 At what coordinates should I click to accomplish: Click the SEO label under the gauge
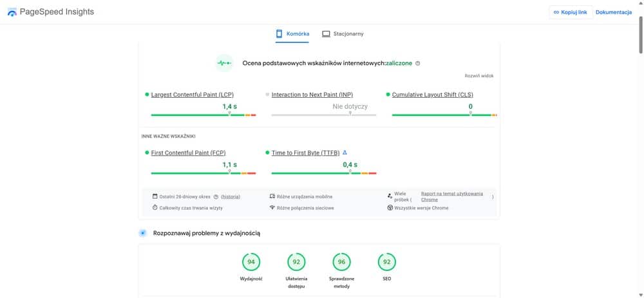tap(387, 279)
